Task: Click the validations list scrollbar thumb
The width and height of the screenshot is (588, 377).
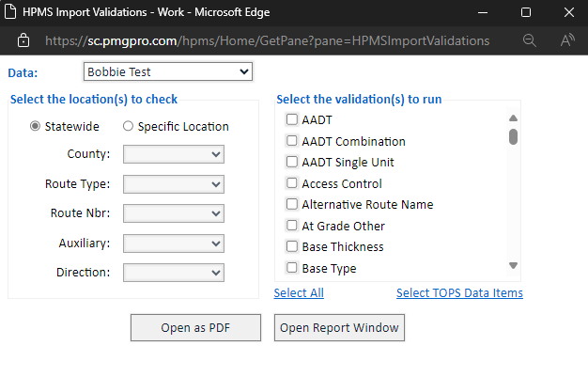Action: 514,137
